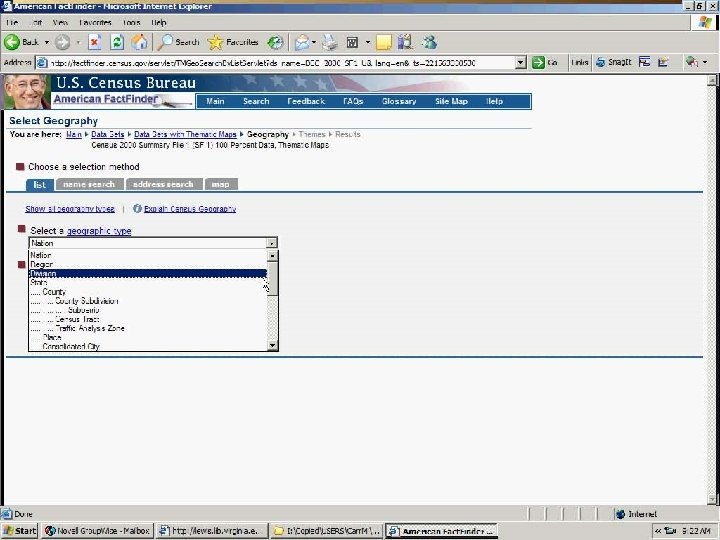Click the Forward arrow button

(62, 42)
